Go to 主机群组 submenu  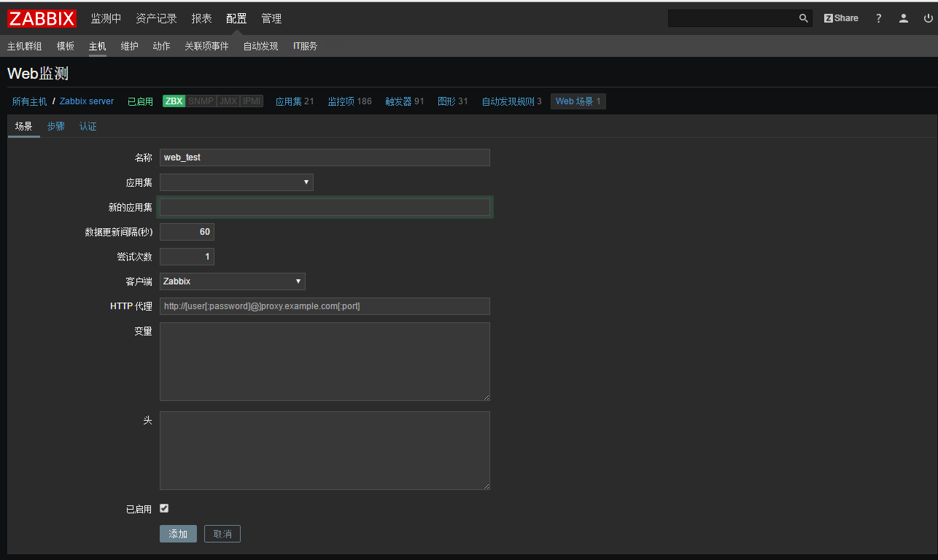[x=25, y=46]
